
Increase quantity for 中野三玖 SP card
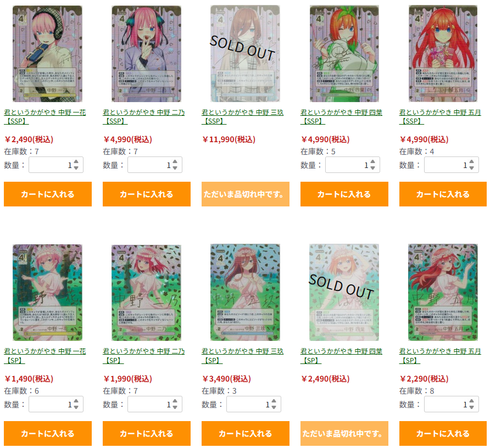[x=274, y=401]
